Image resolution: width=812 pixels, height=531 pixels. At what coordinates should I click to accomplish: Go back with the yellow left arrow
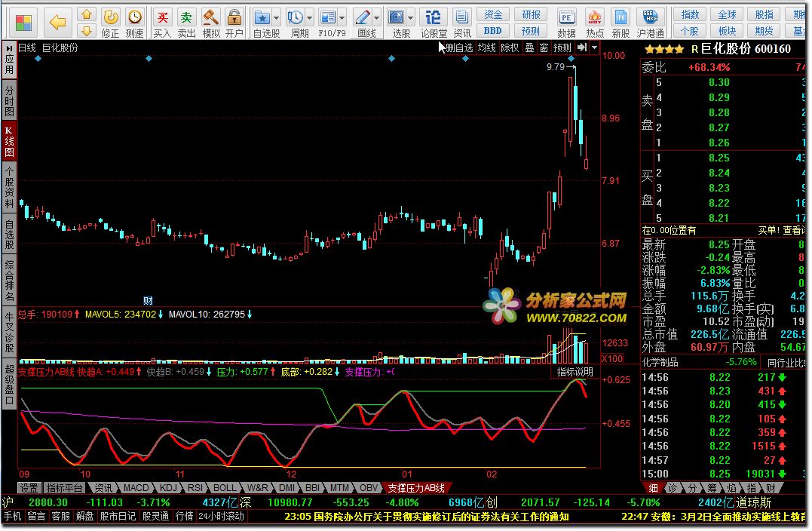point(57,23)
